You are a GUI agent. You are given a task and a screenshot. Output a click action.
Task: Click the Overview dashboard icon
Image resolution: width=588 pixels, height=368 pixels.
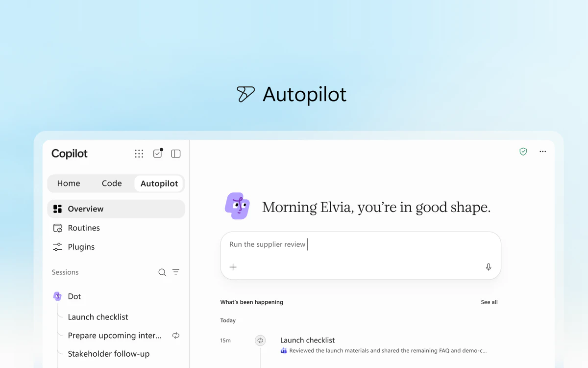(x=58, y=209)
